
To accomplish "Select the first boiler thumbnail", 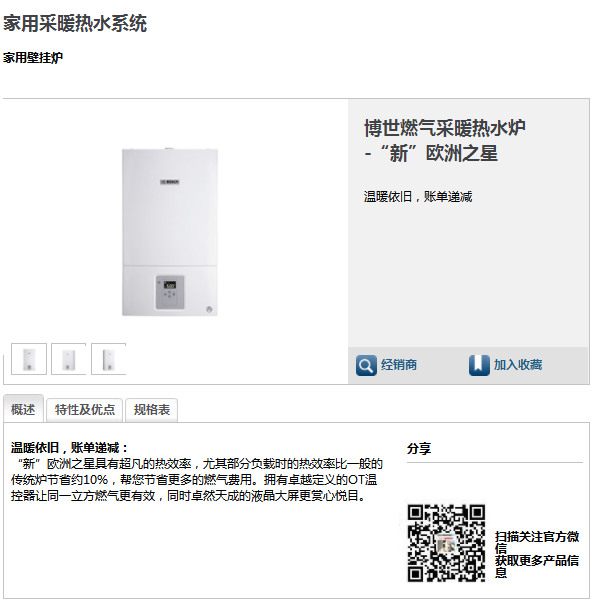I will click(29, 359).
